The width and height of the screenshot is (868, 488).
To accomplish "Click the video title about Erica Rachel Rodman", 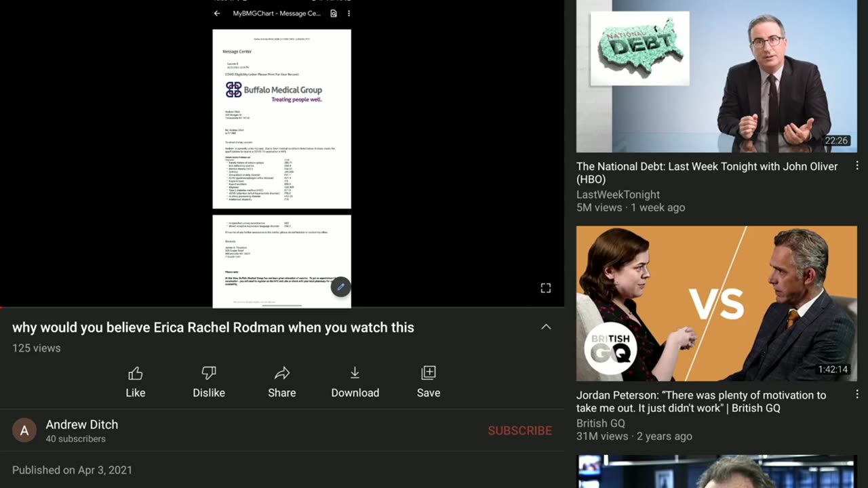I will click(x=213, y=327).
